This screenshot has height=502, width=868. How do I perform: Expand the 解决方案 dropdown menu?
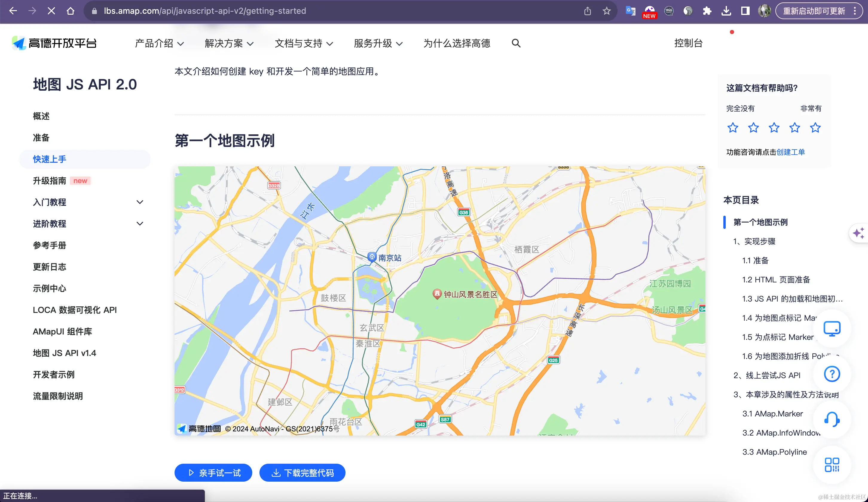229,43
